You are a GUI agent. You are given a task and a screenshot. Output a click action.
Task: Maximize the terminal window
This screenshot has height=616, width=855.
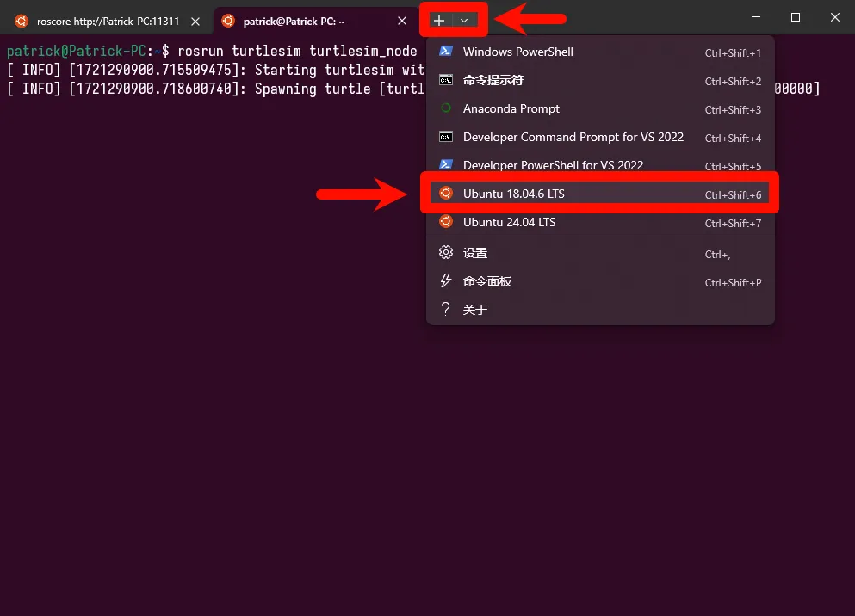796,17
